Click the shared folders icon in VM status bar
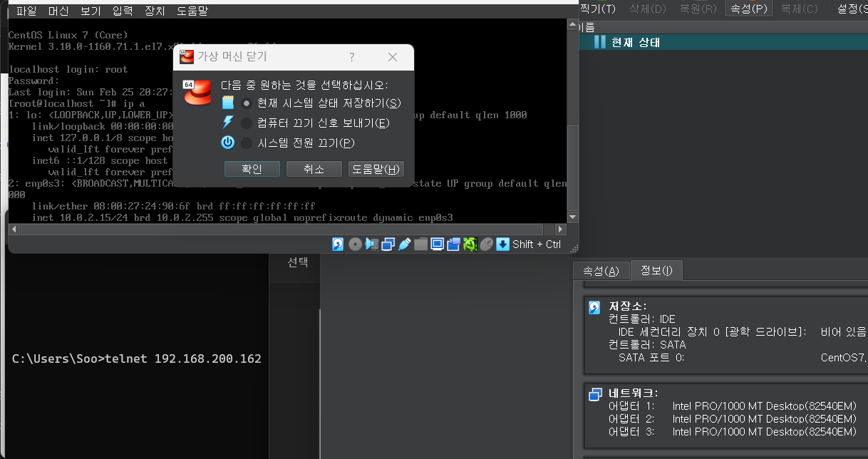 coord(420,244)
